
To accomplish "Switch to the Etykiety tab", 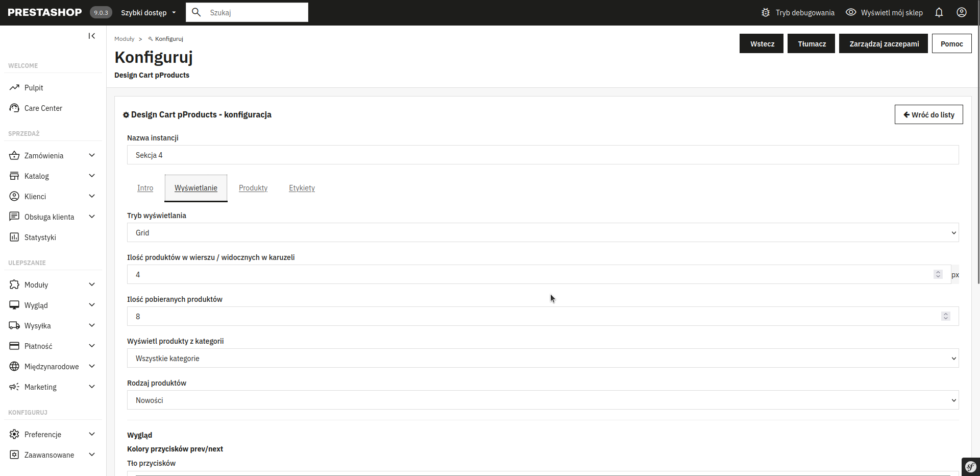I will pyautogui.click(x=302, y=188).
